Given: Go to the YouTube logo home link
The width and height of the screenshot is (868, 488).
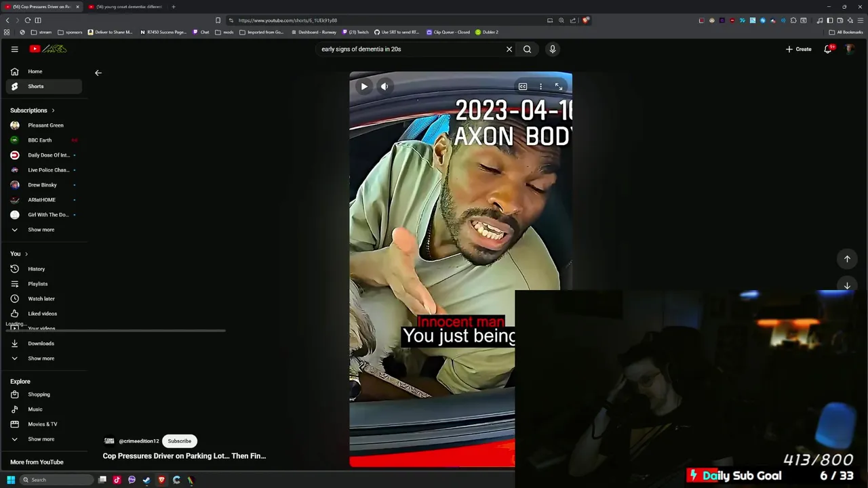Looking at the screenshot, I should (x=48, y=49).
